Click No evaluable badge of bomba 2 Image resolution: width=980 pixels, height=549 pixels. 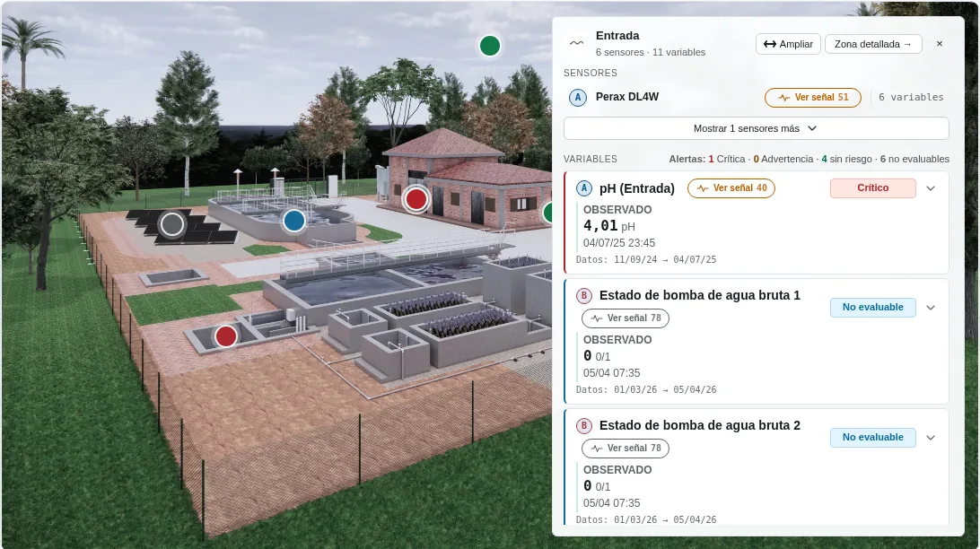coord(873,437)
